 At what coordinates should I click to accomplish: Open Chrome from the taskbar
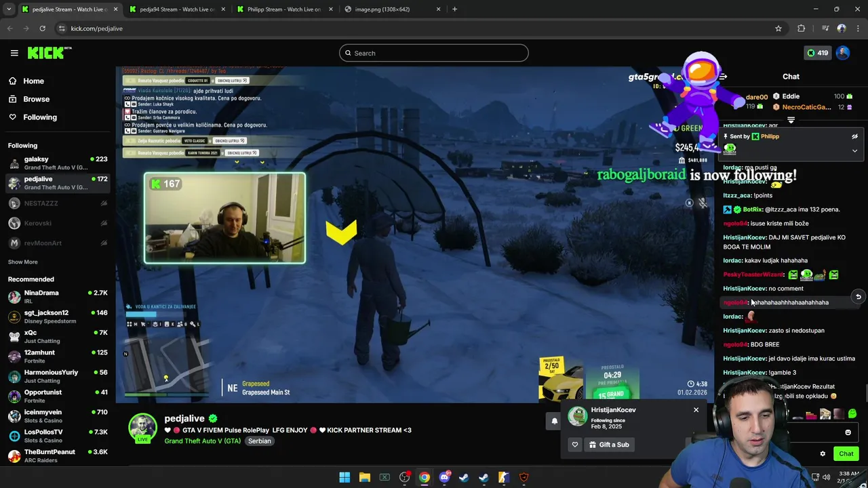424,477
